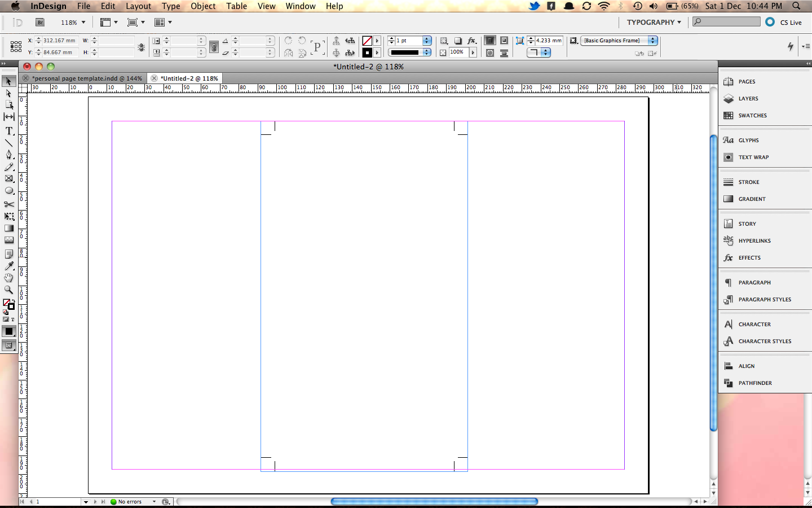Select the Gradient Feather tool
The height and width of the screenshot is (508, 812).
[x=9, y=240]
